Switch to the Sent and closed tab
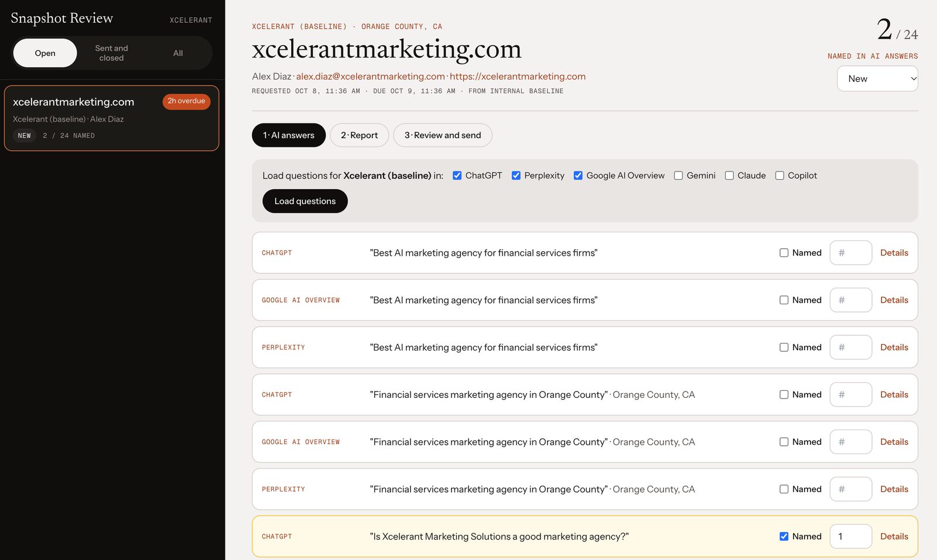 (111, 53)
